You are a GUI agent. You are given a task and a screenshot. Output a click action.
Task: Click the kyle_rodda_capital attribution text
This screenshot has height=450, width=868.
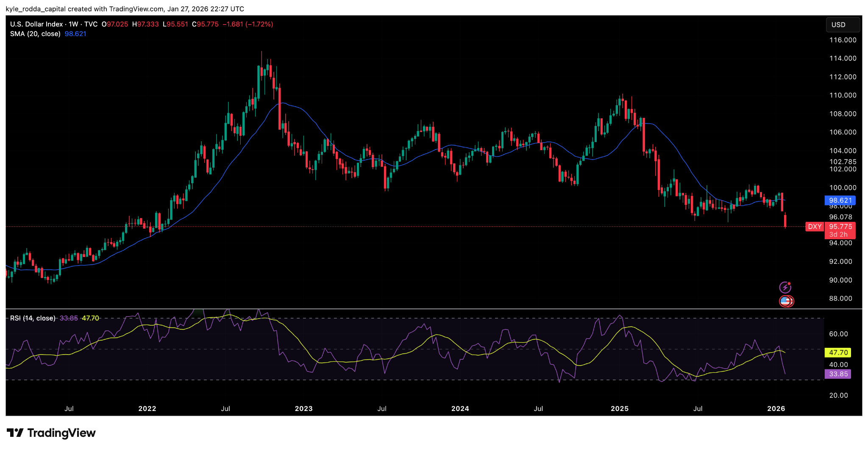(x=36, y=9)
